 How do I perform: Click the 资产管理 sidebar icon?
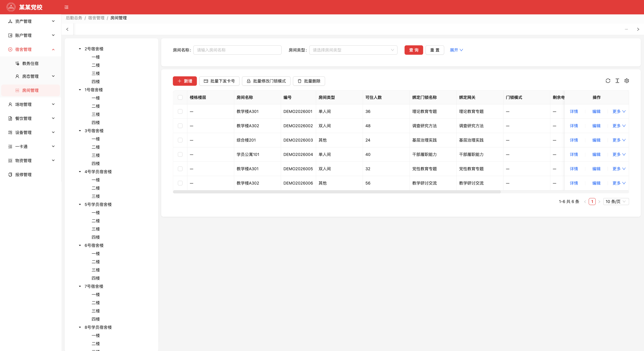[10, 21]
